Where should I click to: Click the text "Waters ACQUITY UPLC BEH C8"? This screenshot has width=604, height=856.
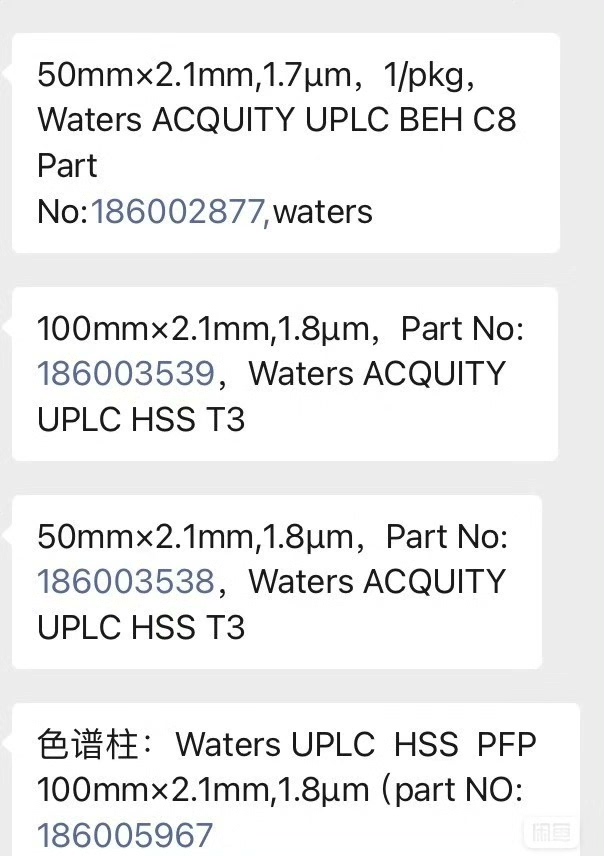(x=277, y=120)
